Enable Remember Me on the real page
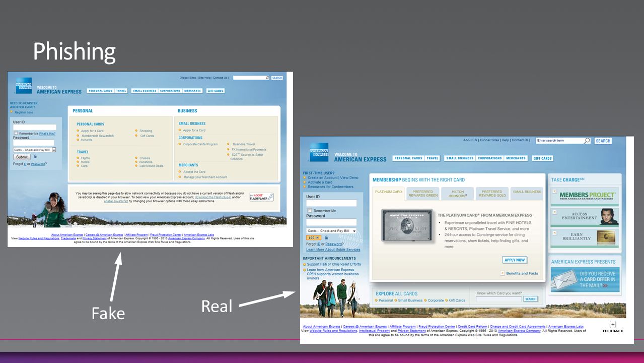Screen dimensions: 644x363 pos(309,210)
